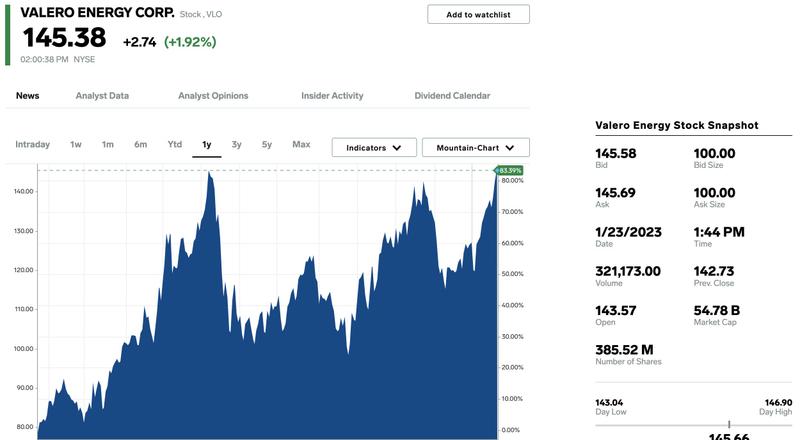
Task: Select the News tab
Action: pyautogui.click(x=28, y=95)
